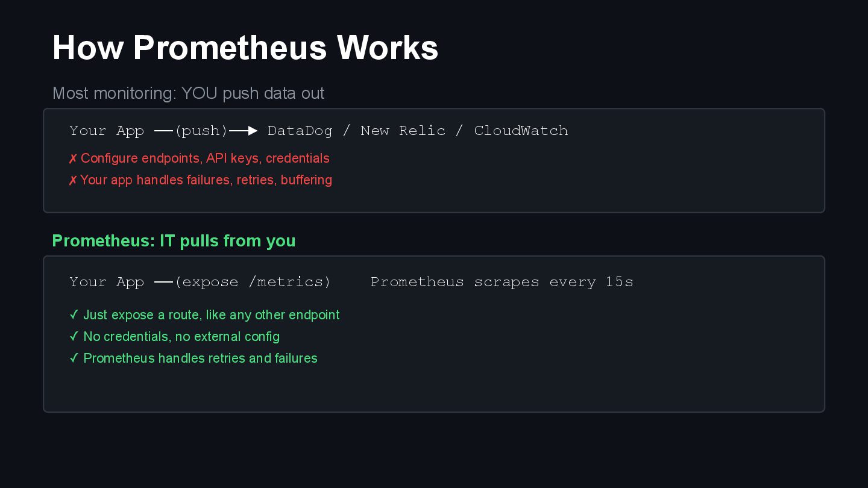
Task: Click the white arrow after (push)
Action: (x=244, y=131)
